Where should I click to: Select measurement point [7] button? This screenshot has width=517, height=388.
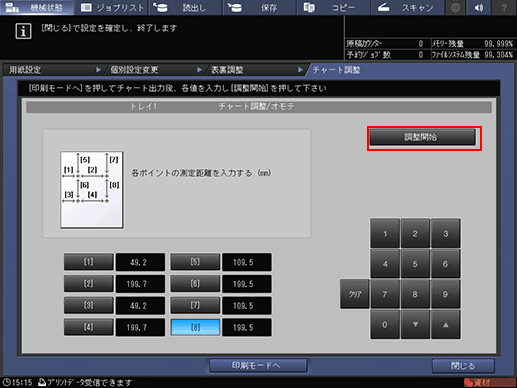coord(195,305)
